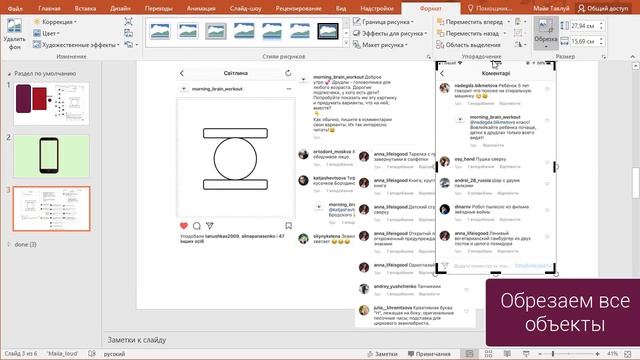Click the Reset Picture icon
This screenshot has width=640, height=360.
click(x=131, y=44)
